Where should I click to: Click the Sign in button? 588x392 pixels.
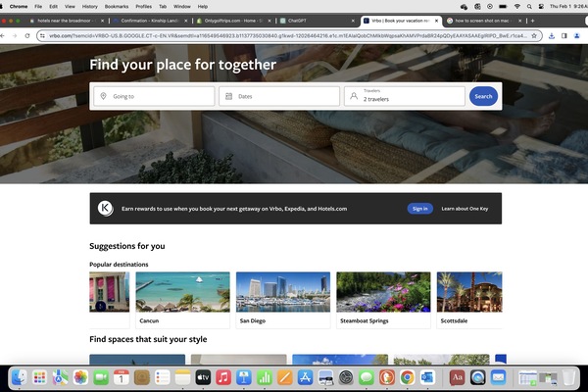click(419, 209)
